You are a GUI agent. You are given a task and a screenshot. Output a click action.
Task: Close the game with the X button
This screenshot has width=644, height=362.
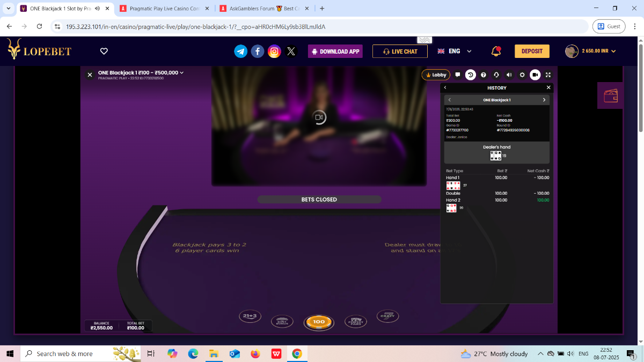90,75
